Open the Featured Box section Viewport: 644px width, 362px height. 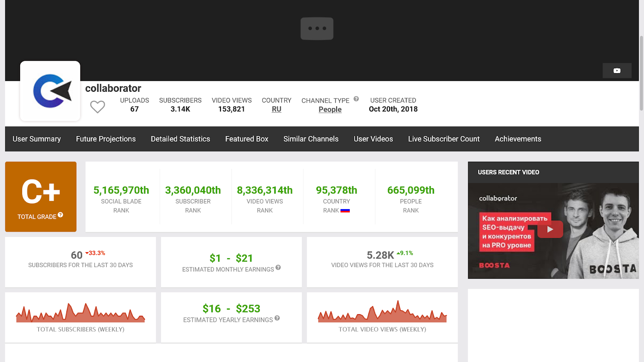click(x=246, y=139)
